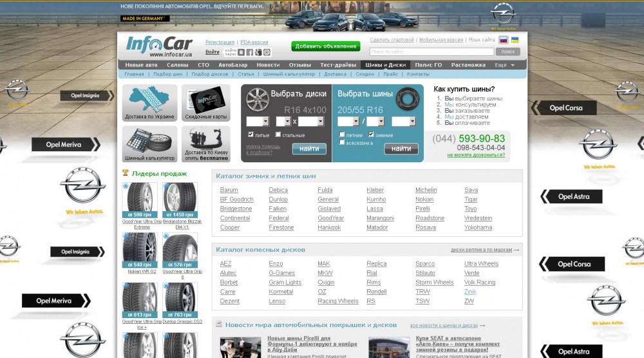Expand the 'Еще' menu
This screenshot has height=358, width=644.
click(x=504, y=65)
